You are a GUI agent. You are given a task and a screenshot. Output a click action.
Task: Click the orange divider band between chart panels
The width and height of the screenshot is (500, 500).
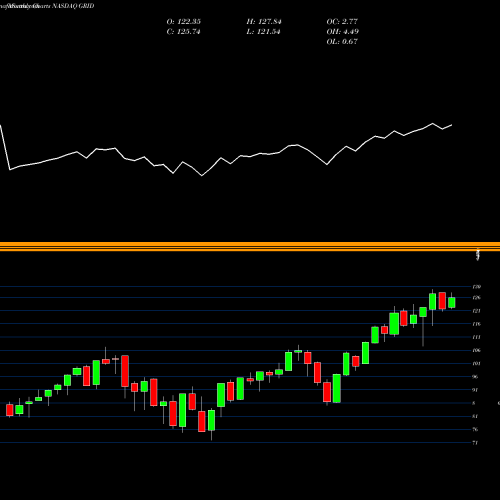250,246
